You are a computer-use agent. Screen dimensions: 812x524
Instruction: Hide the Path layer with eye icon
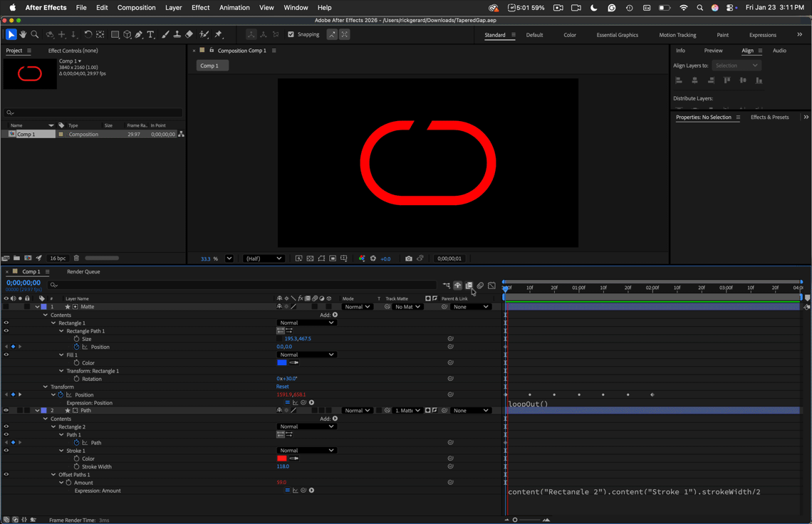6,411
